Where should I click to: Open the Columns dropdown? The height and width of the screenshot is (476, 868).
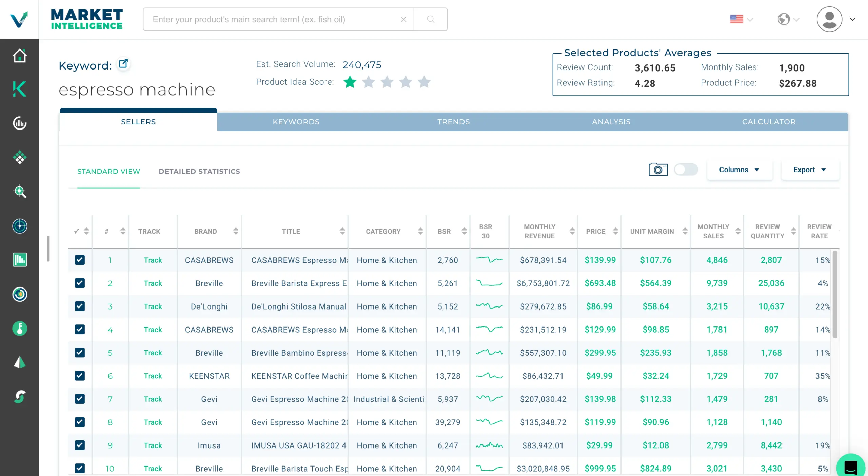(739, 170)
